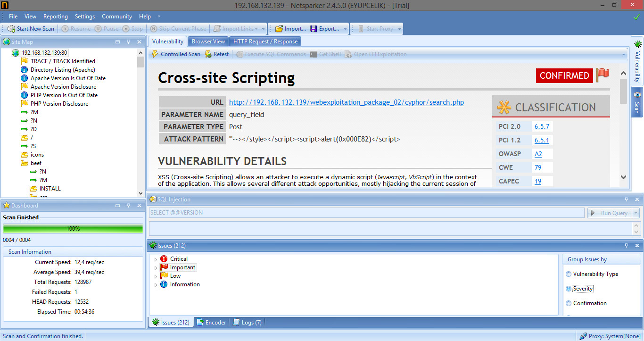Click the info icon beside Apache Version Is Out Of Date
This screenshot has height=341, width=644.
25,78
